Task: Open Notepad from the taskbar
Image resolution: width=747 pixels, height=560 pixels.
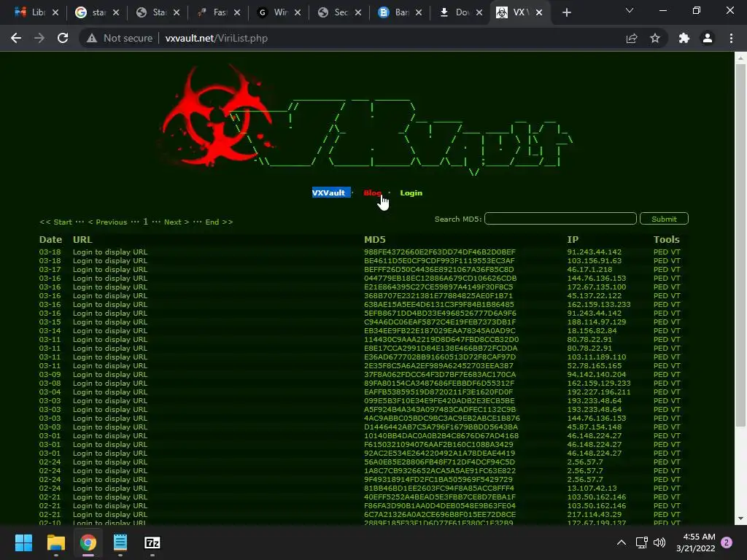Action: [120, 542]
